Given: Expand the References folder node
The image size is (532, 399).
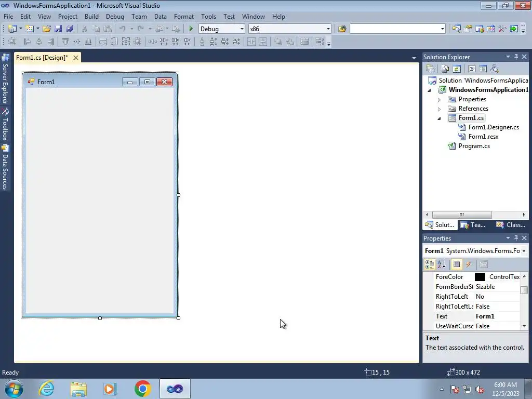Looking at the screenshot, I should click(x=439, y=109).
